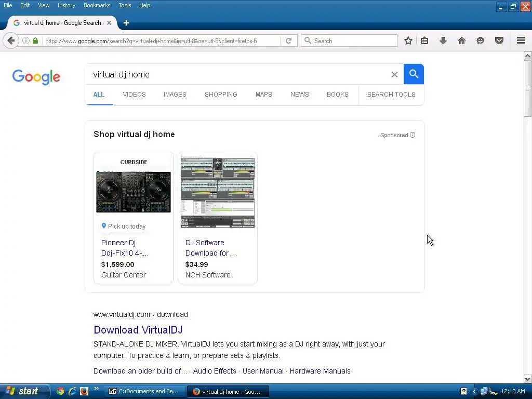Select the ALL results tab

(99, 95)
